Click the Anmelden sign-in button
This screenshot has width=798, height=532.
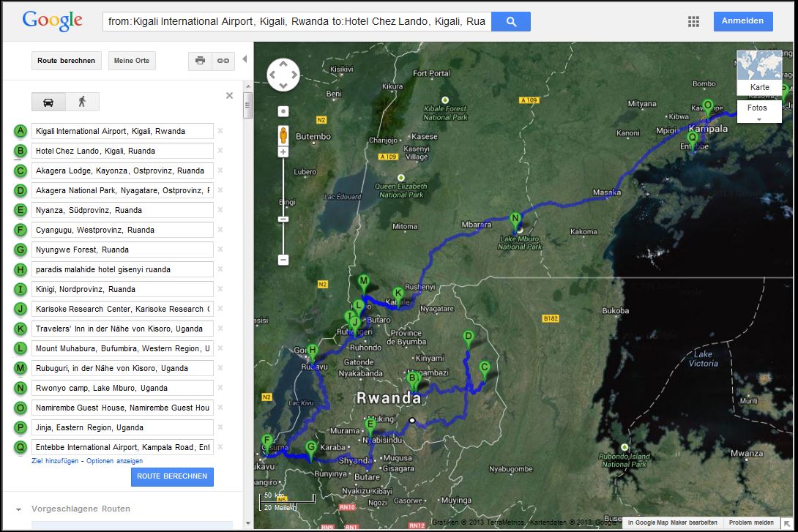tap(743, 20)
